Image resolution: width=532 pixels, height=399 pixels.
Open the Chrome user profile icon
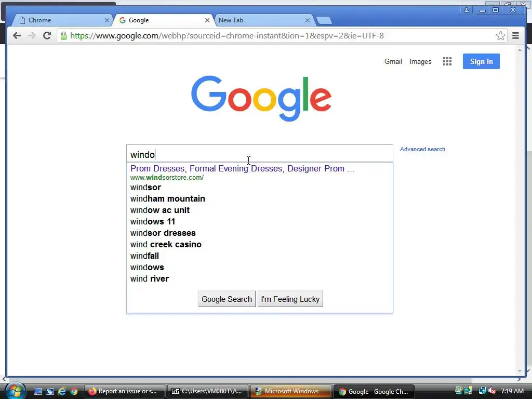467,10
